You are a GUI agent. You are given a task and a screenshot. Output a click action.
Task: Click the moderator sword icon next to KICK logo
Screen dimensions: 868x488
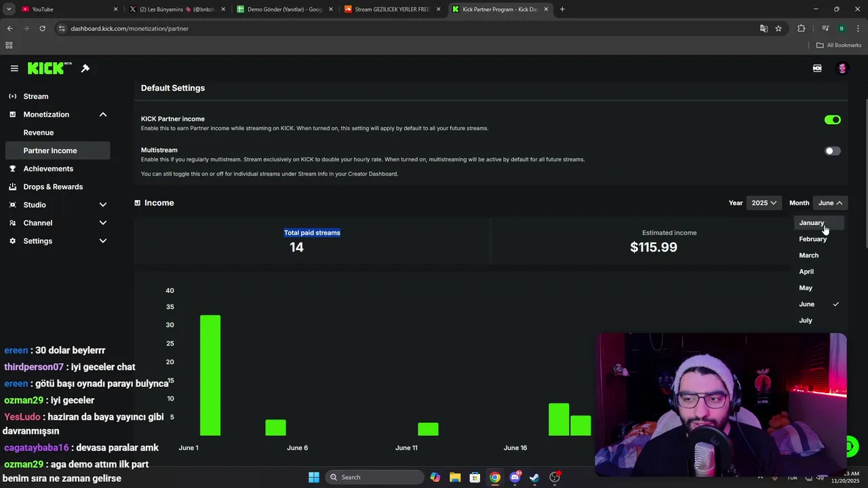click(85, 68)
